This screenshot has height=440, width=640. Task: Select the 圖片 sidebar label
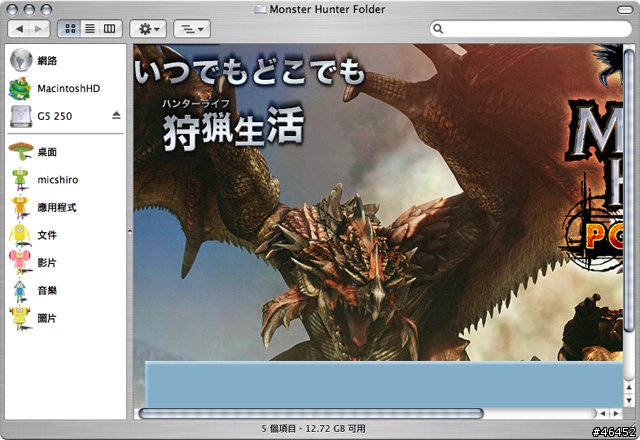click(47, 318)
